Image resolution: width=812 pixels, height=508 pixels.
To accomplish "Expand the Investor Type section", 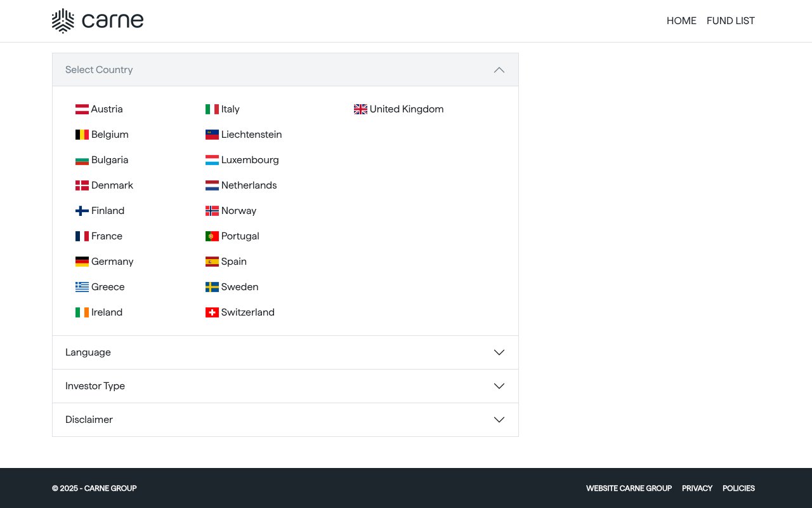I will pyautogui.click(x=499, y=385).
